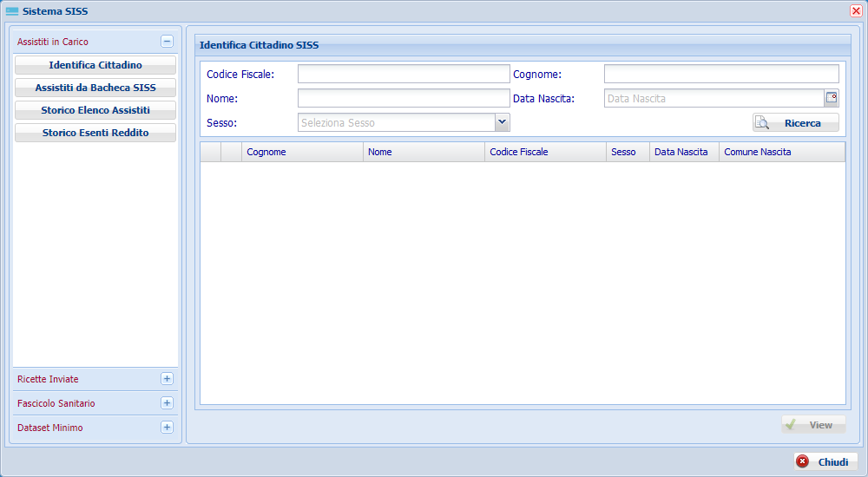The height and width of the screenshot is (477, 868).
Task: Sort by the Codice Fiscale column header
Action: click(x=545, y=152)
